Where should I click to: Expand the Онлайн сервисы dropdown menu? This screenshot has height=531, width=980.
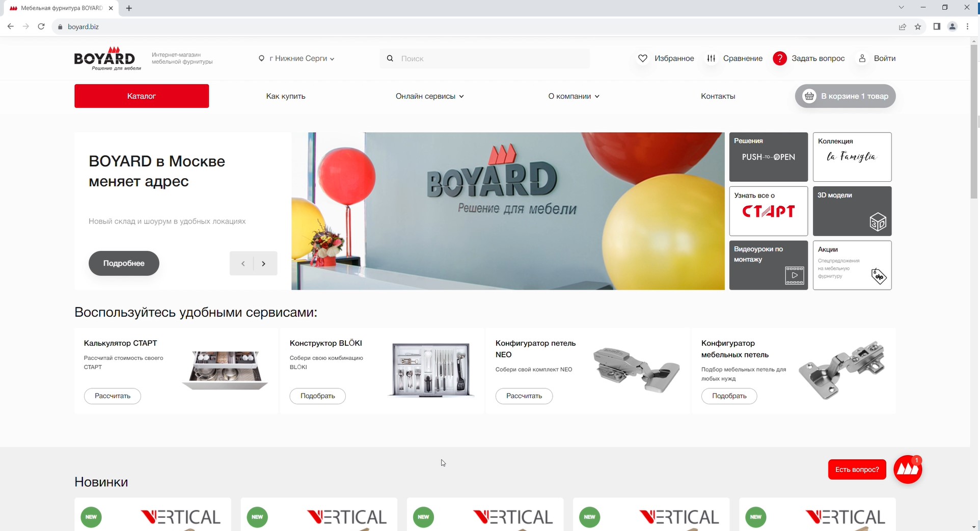click(429, 96)
